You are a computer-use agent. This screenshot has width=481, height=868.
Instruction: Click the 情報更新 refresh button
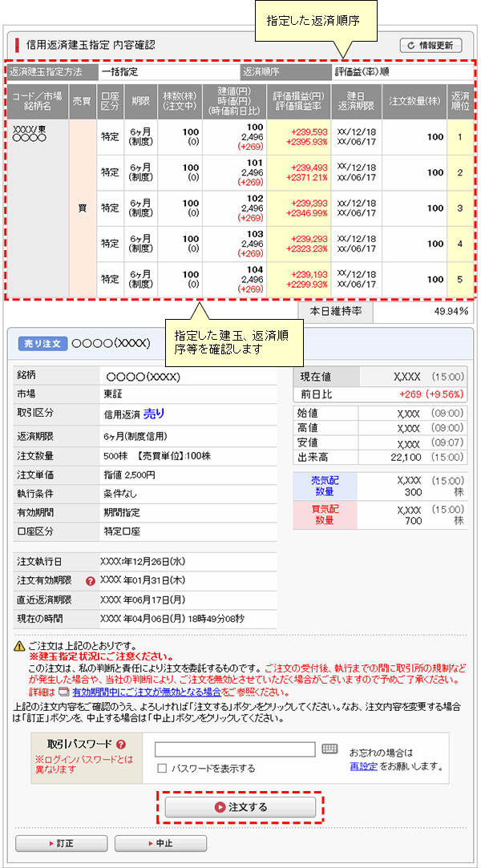[430, 45]
